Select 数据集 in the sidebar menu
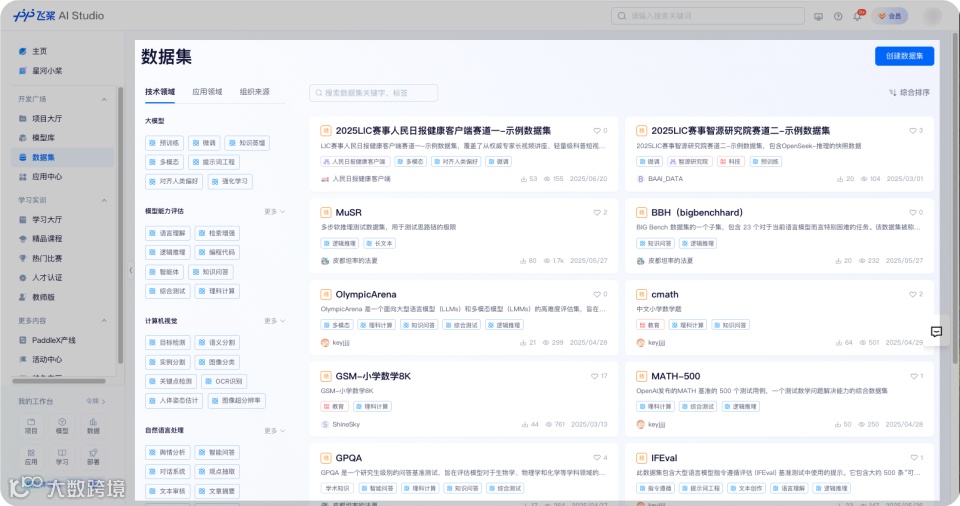 [62, 157]
